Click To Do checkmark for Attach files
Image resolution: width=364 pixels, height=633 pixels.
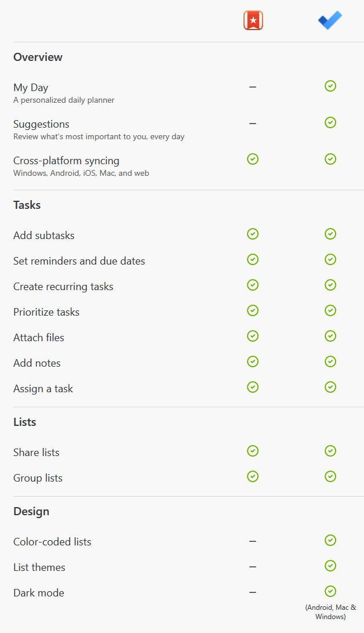coord(330,336)
